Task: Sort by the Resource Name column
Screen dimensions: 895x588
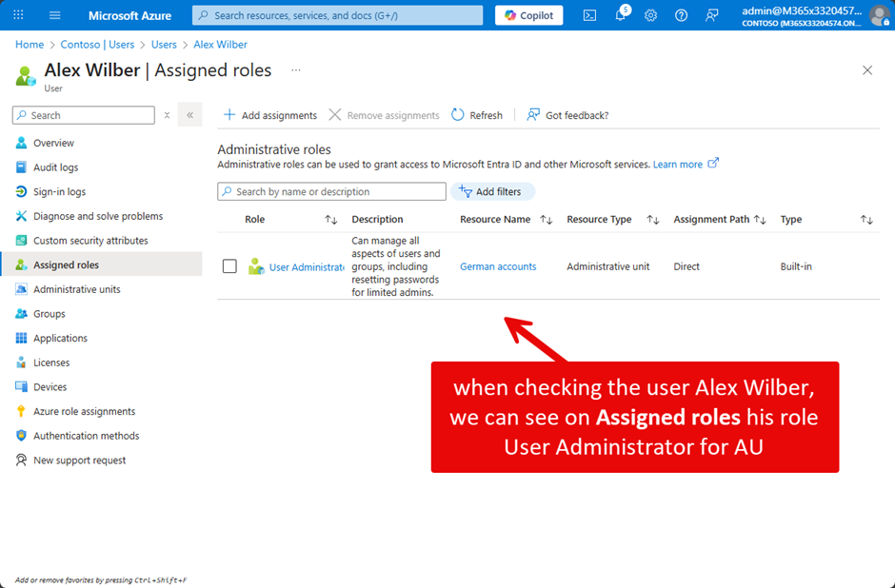Action: click(x=547, y=220)
